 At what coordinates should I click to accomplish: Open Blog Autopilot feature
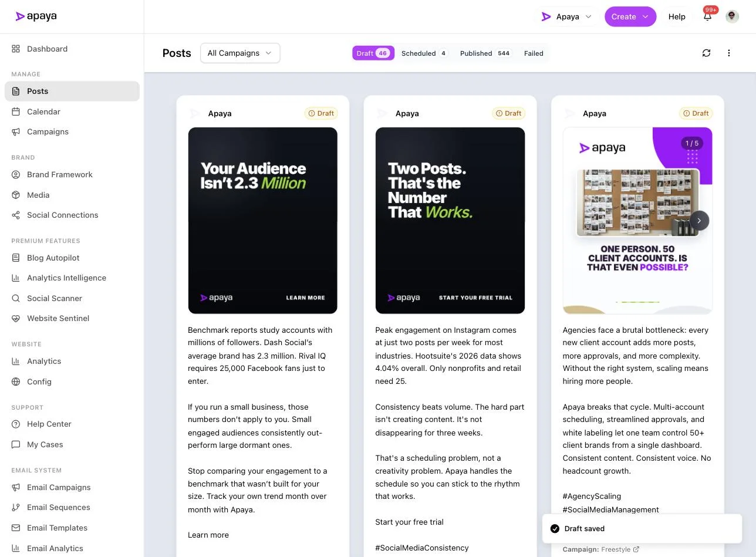point(72,258)
